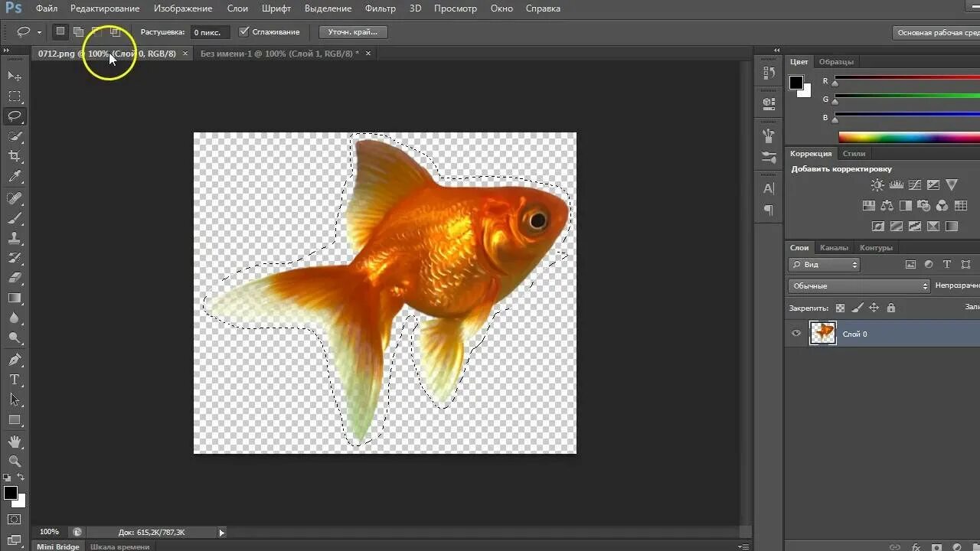Select the Zoom tool
The width and height of the screenshot is (980, 551).
tap(15, 461)
